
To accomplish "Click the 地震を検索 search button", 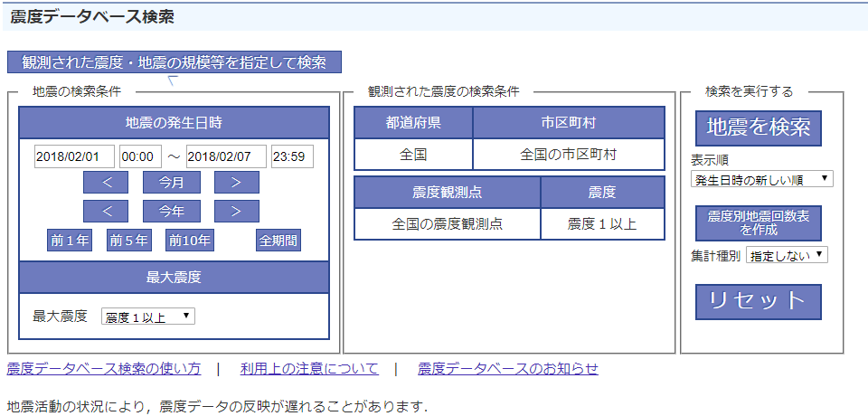I will point(758,128).
